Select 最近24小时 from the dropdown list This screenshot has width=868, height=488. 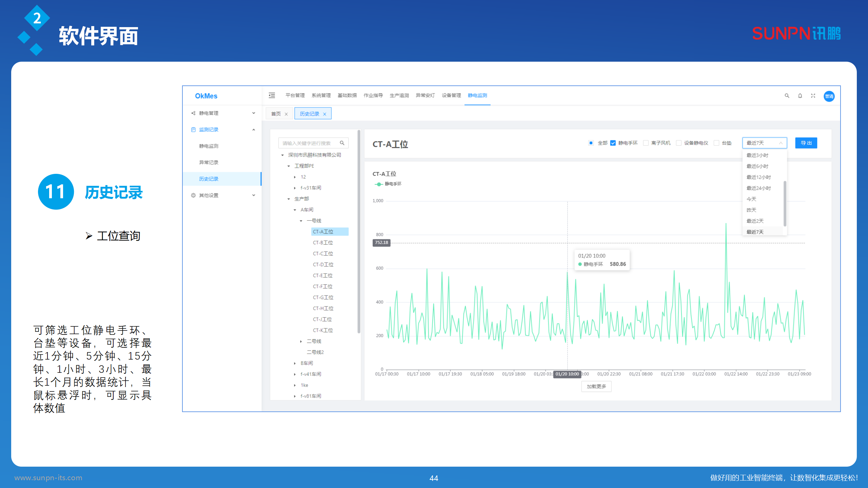[x=758, y=188]
